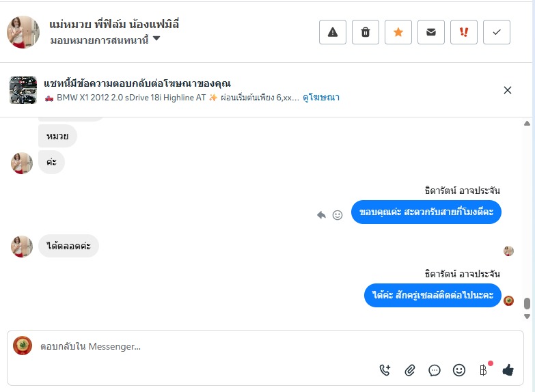Close the ad reply banner

[x=508, y=90]
